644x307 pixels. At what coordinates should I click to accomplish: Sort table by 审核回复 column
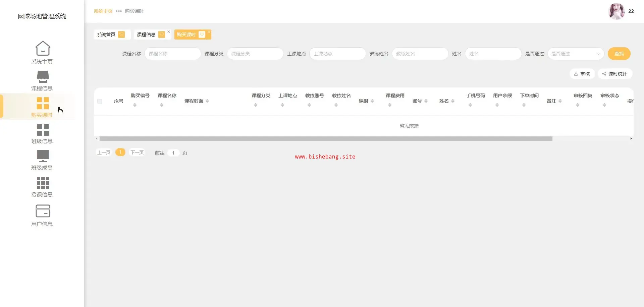[x=578, y=105]
